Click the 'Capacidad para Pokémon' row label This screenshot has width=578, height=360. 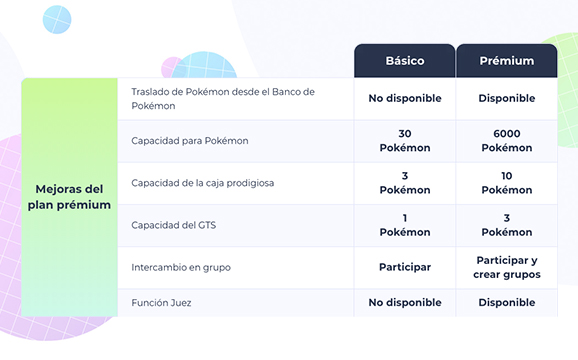tap(189, 141)
